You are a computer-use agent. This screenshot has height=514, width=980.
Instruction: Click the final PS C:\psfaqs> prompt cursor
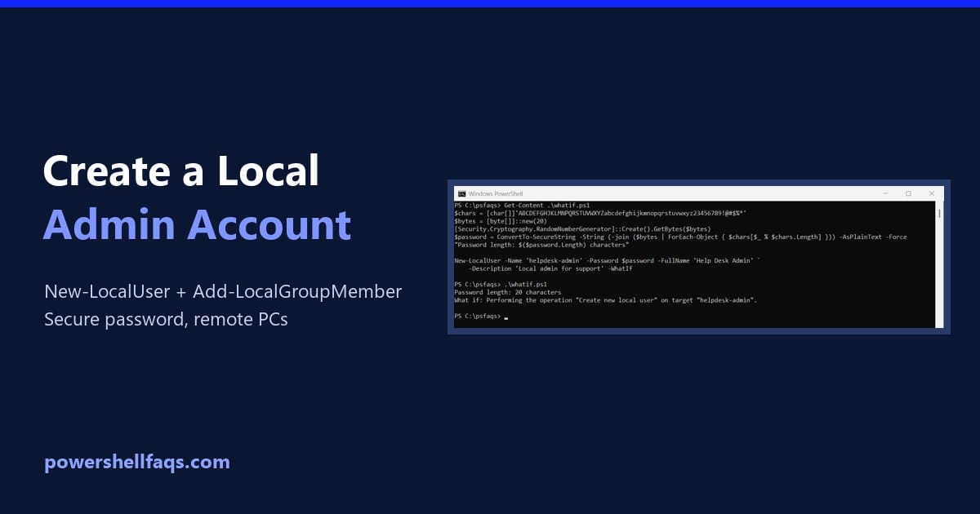[x=506, y=317]
